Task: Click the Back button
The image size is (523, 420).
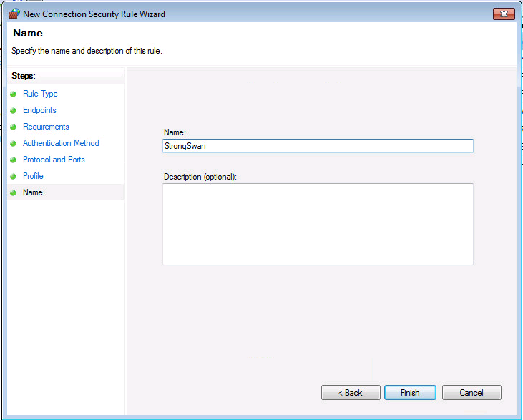Action: 351,392
